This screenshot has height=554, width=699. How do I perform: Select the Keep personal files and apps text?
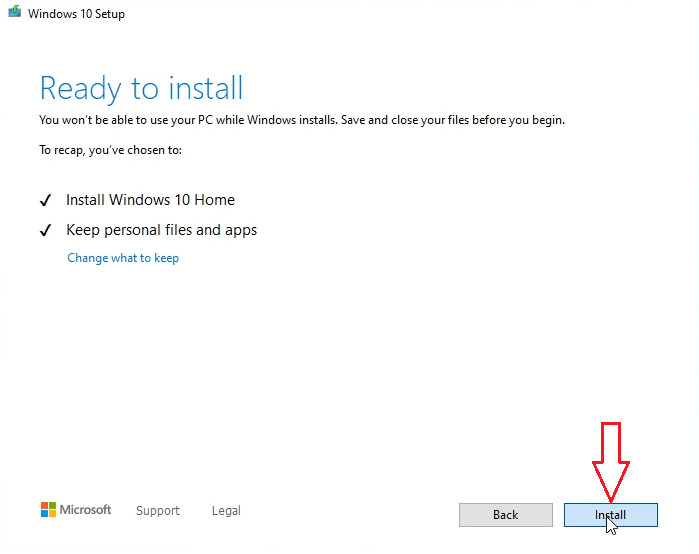tap(161, 230)
